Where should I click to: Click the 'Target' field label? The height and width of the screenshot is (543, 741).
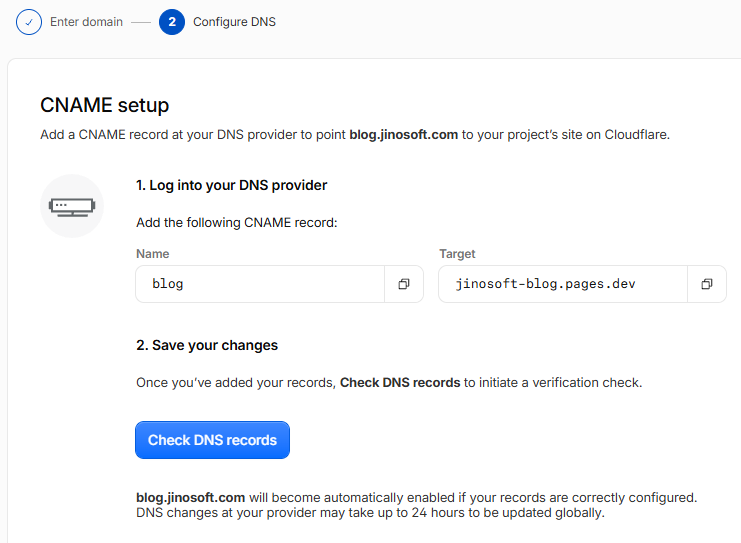click(x=457, y=254)
